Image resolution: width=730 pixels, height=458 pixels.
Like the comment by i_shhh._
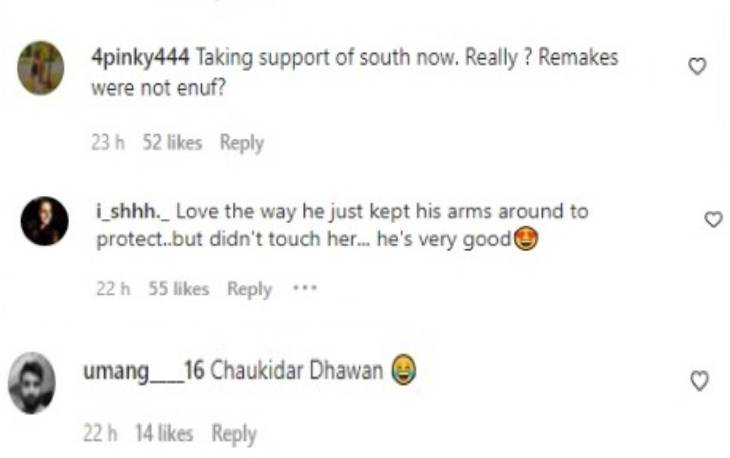tap(713, 219)
